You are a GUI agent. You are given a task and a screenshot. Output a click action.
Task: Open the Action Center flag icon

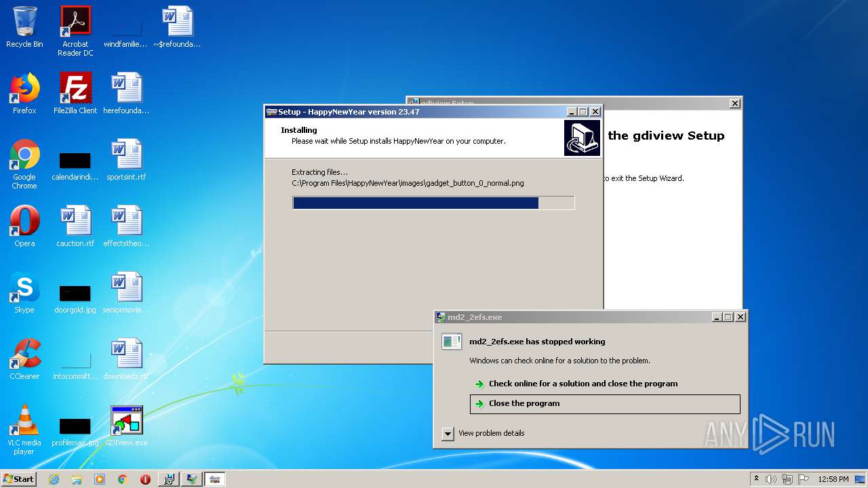[x=802, y=479]
